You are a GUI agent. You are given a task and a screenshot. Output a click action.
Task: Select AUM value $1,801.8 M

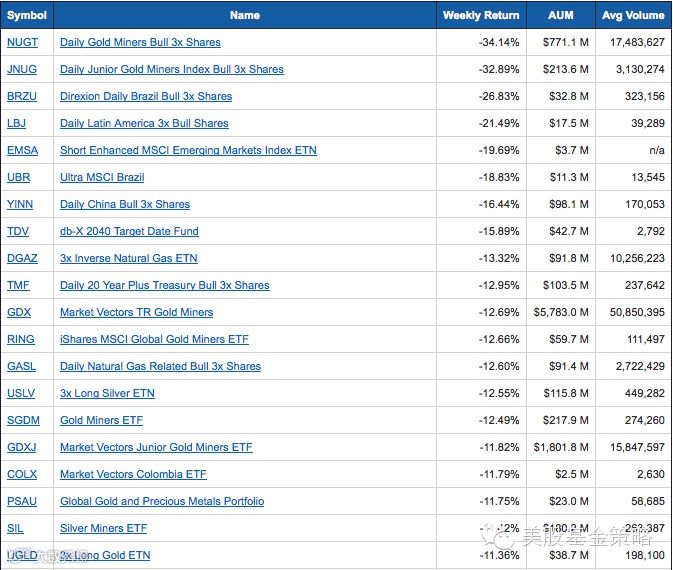[x=561, y=448]
